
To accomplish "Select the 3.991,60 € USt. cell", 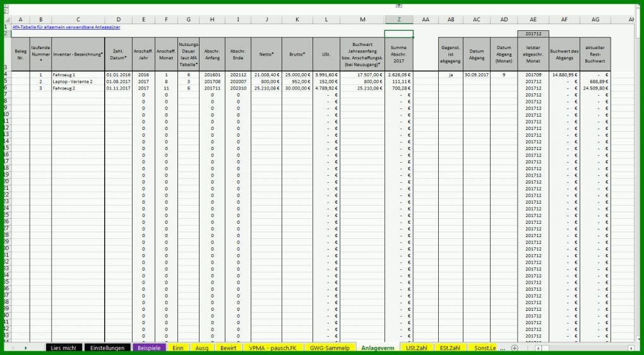I will 326,75.
